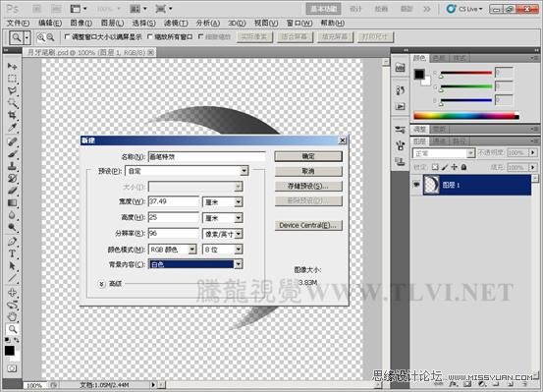
Task: Open the 图层(L) menu
Action: pyautogui.click(x=112, y=23)
